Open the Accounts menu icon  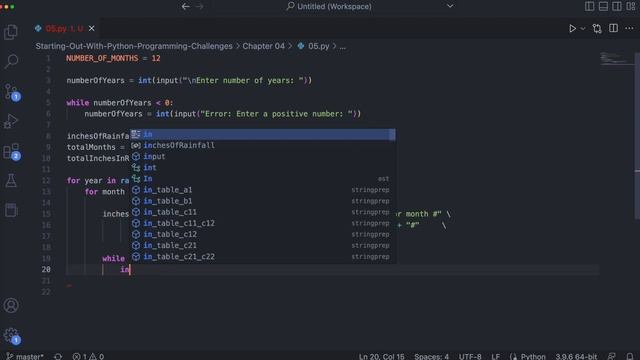point(11,305)
